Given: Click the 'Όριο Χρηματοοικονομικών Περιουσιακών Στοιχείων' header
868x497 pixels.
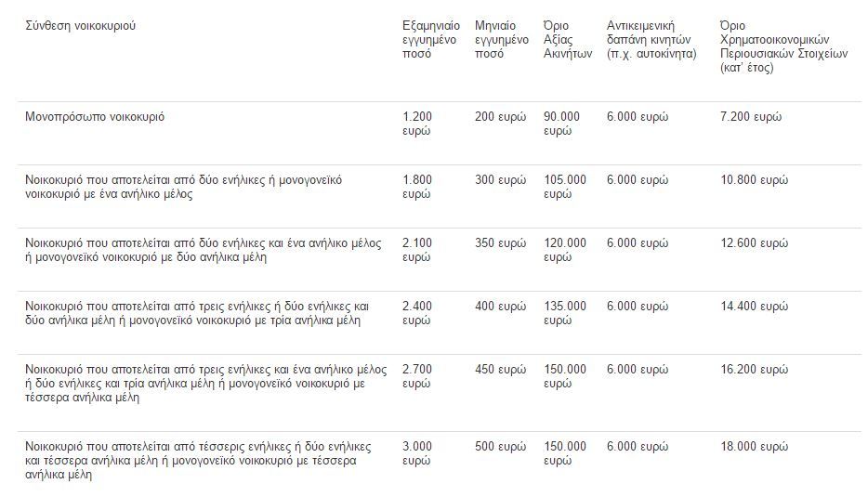Looking at the screenshot, I should coord(783,46).
